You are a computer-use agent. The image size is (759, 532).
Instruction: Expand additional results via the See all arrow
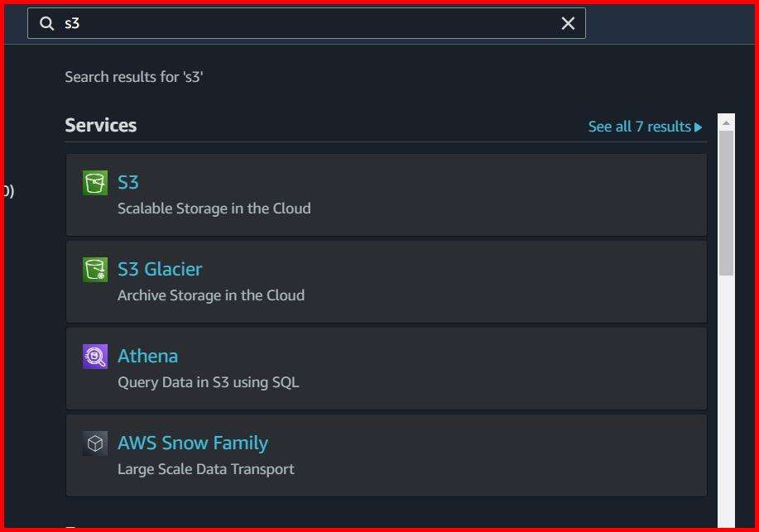pos(699,126)
